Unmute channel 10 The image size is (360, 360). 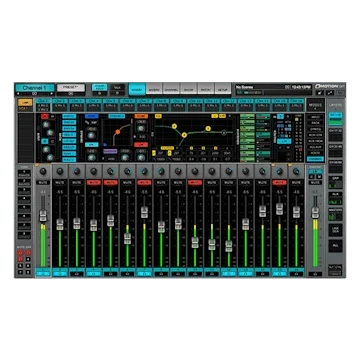(195, 183)
